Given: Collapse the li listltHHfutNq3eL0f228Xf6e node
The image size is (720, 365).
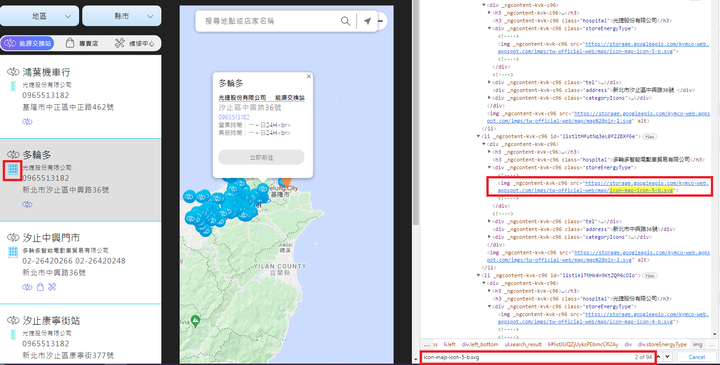Looking at the screenshot, I should tap(478, 136).
